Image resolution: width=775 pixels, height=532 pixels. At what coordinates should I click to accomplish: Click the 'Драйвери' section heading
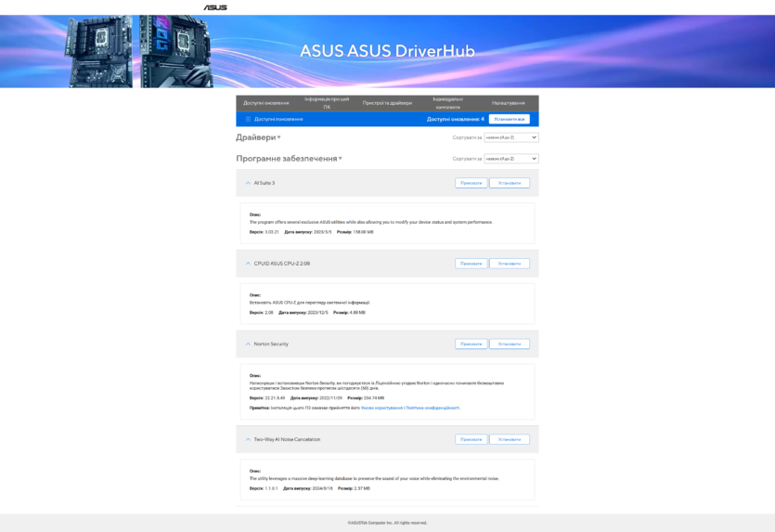click(x=255, y=137)
